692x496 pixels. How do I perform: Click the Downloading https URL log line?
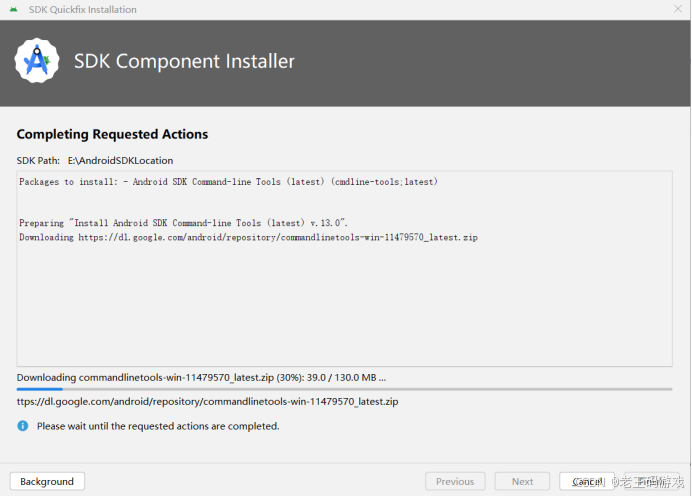248,237
